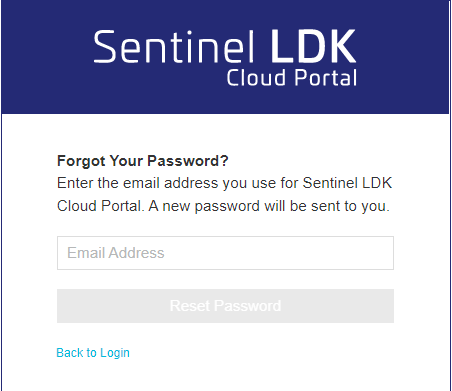Focus the email textbox to enter address
Screen dimensions: 452x391
coord(225,253)
